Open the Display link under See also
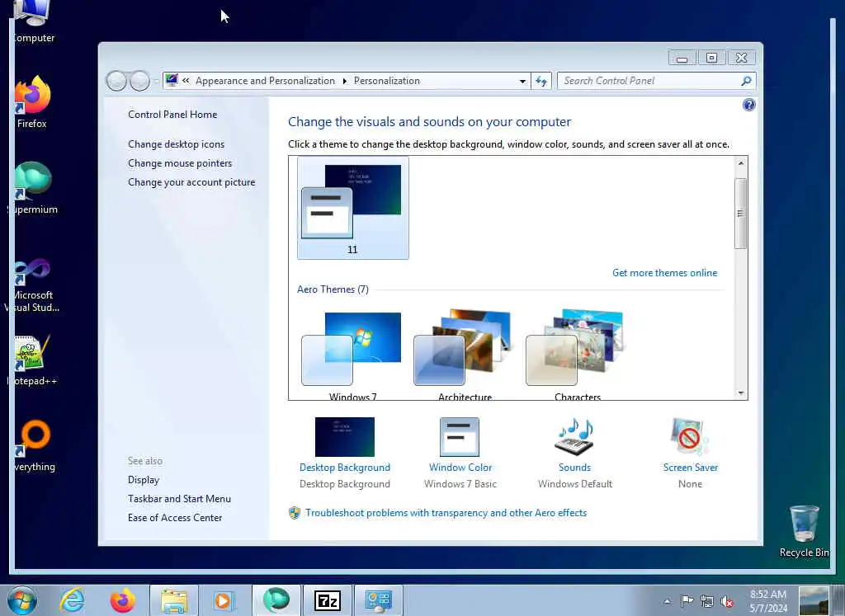 (x=144, y=480)
